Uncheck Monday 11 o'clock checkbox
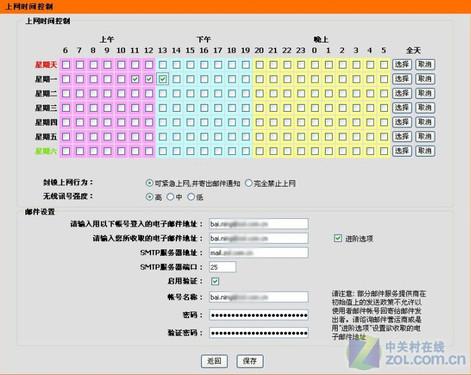471x375 pixels. pos(135,79)
